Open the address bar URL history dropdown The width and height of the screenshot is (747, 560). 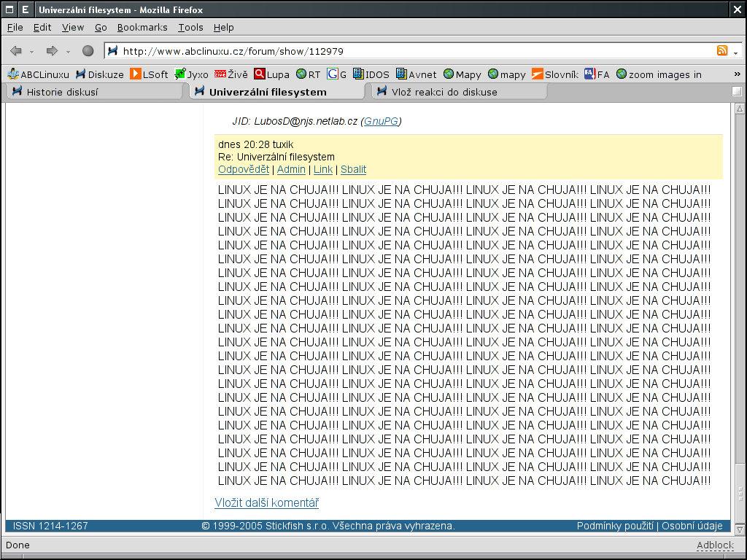[735, 52]
